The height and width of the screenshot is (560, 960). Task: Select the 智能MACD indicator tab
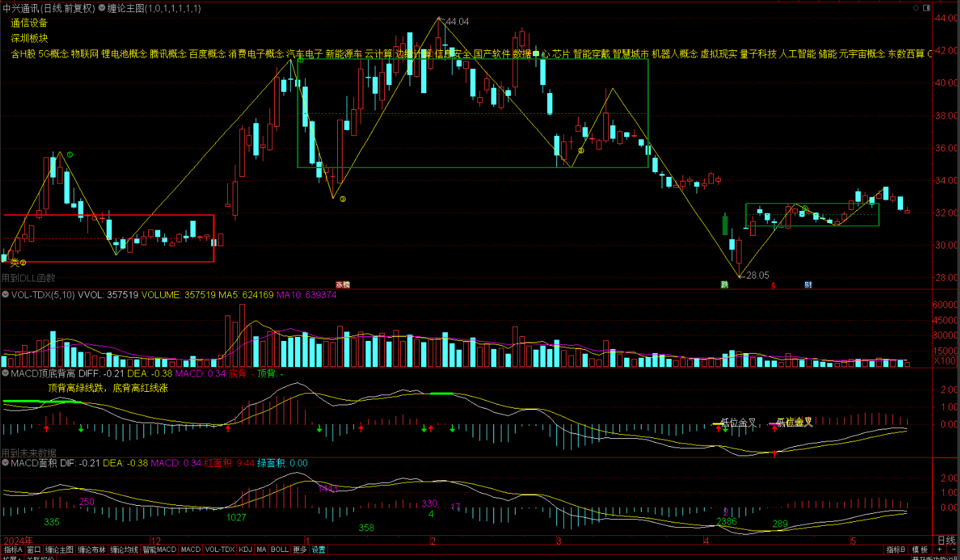(x=159, y=550)
